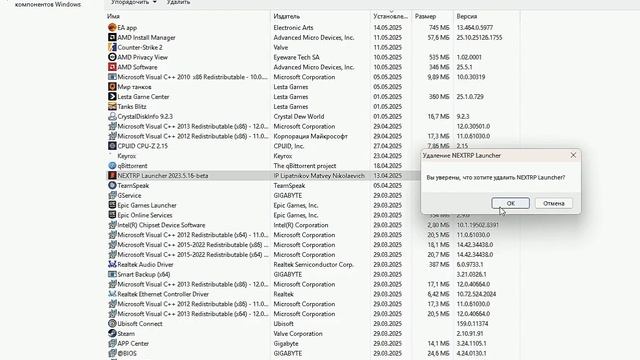
Task: Click the Lesta Game Center icon
Action: coord(112,96)
